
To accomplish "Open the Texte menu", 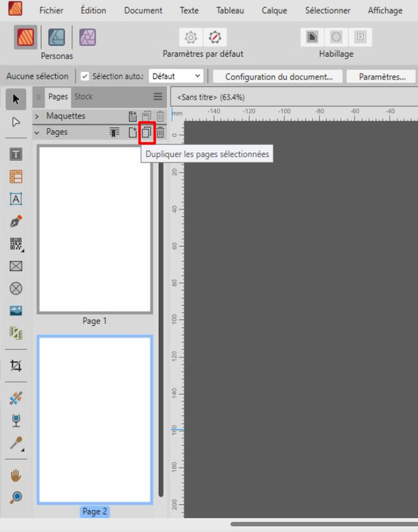I will (x=189, y=11).
